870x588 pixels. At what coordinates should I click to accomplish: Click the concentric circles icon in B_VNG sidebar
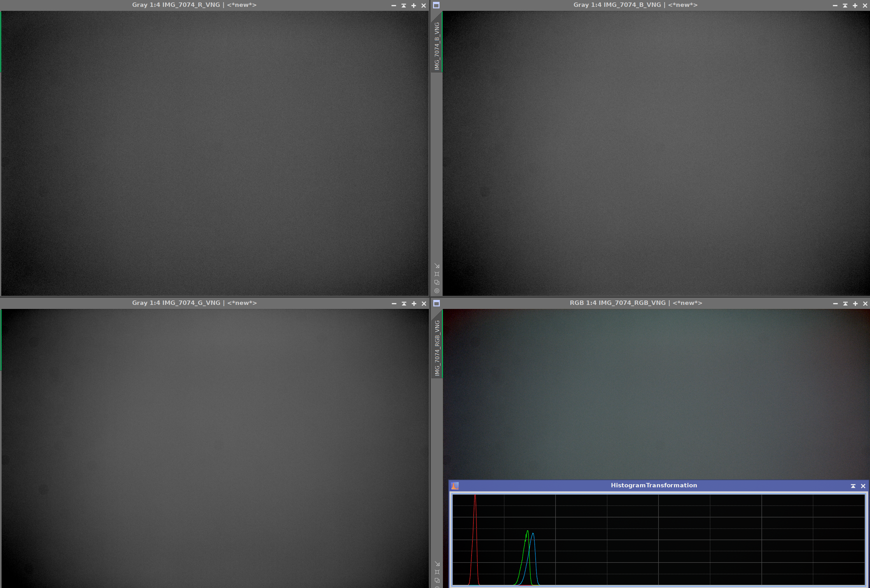point(437,291)
